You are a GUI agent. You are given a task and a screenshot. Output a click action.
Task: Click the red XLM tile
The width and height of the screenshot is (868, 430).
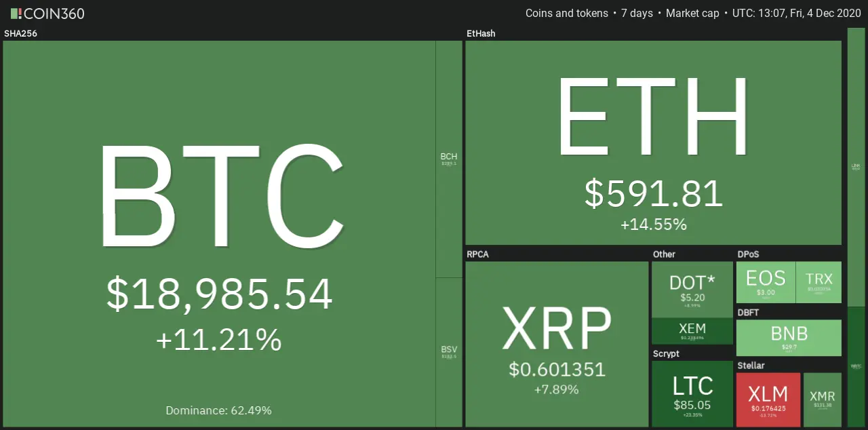pos(768,399)
